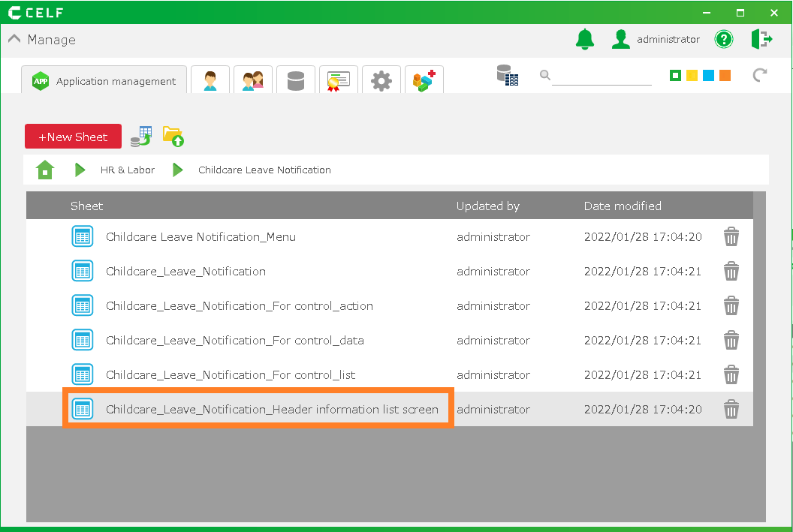Click the search input field
The width and height of the screenshot is (793, 532).
(601, 76)
